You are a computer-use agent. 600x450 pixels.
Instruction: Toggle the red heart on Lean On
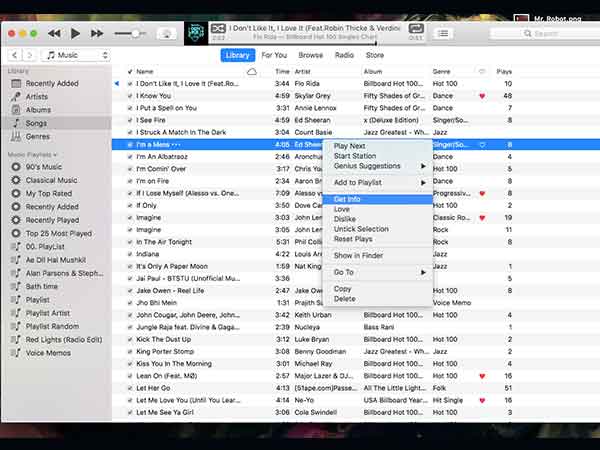click(x=482, y=376)
